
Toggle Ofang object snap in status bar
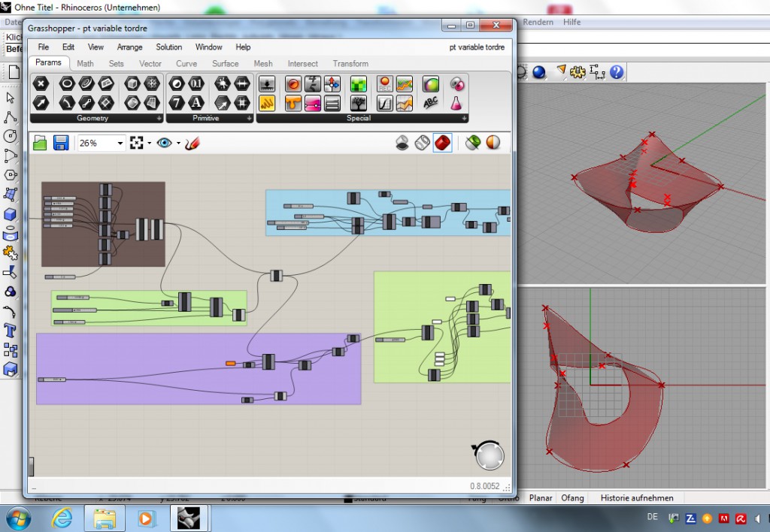pos(572,497)
